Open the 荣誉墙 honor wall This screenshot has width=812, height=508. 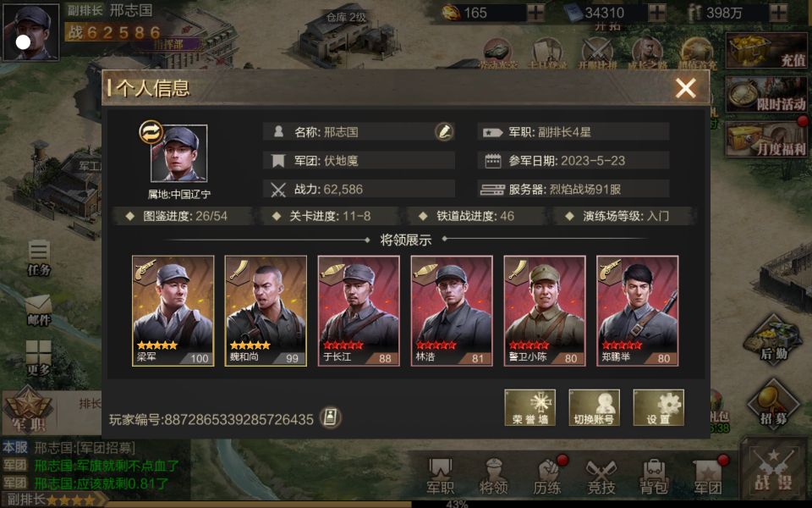tap(529, 407)
